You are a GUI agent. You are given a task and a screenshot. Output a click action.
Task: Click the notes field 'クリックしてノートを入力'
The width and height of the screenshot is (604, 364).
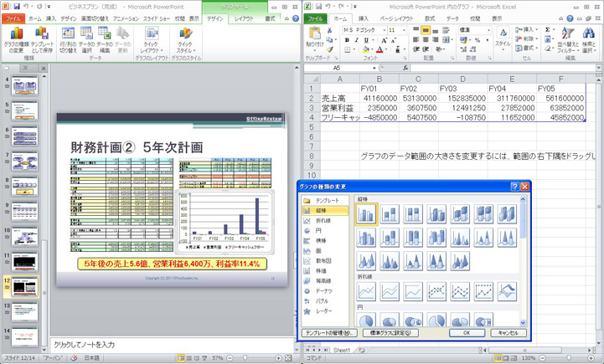172,345
